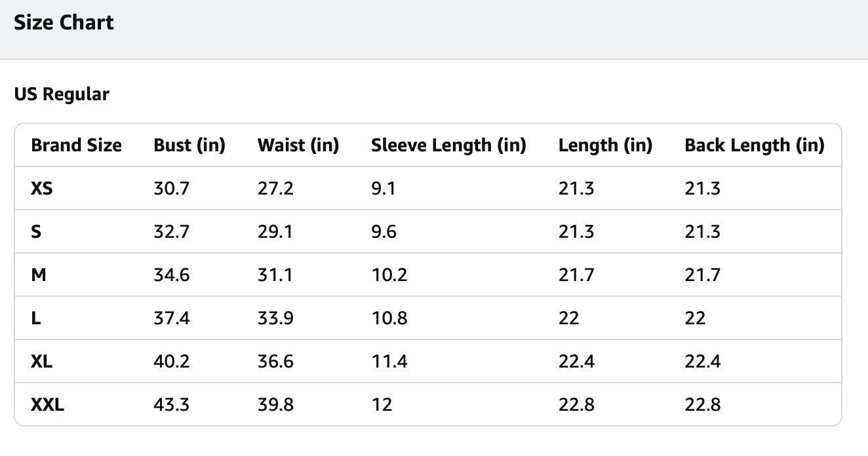This screenshot has width=868, height=456.
Task: Click the 30.7 bust value for XS
Action: click(x=171, y=189)
